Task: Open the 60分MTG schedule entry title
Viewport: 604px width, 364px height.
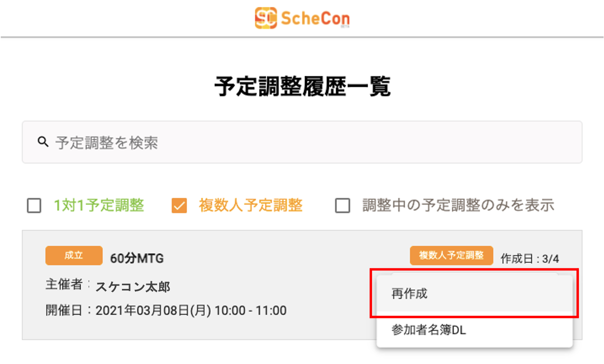Action: click(137, 258)
